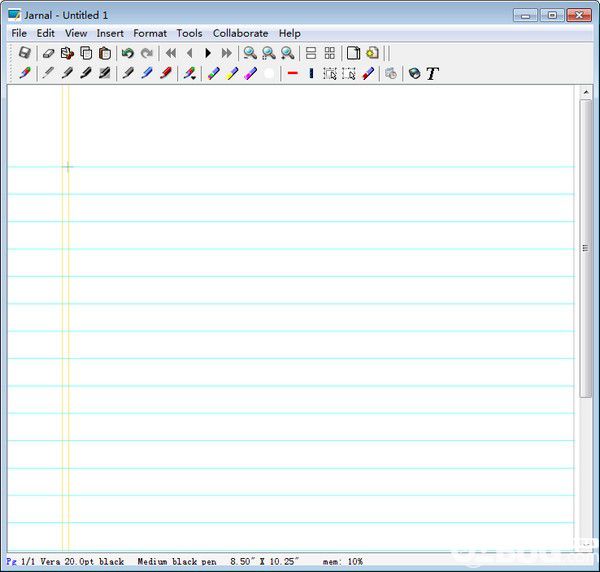
Task: Click the eraser icon in the top toolbar
Action: click(x=48, y=53)
